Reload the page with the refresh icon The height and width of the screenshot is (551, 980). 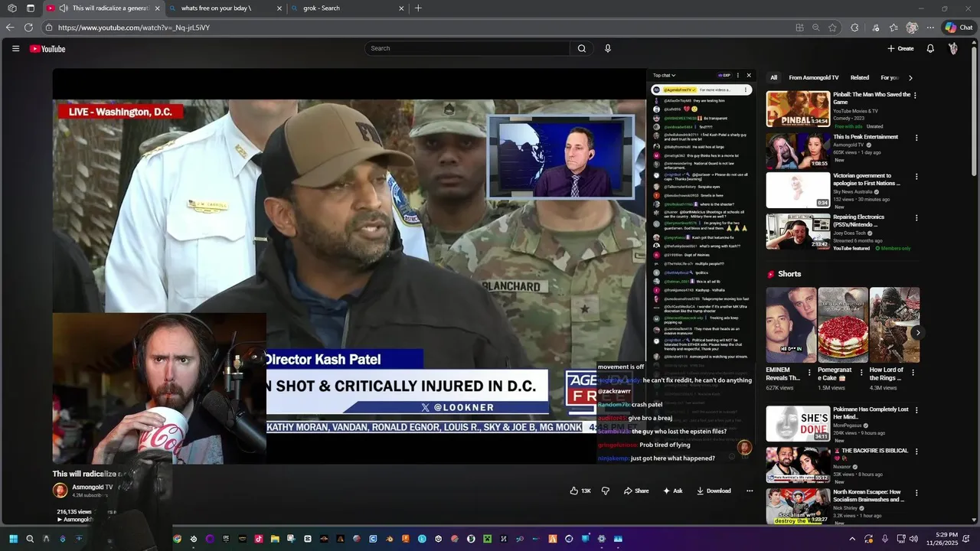28,28
